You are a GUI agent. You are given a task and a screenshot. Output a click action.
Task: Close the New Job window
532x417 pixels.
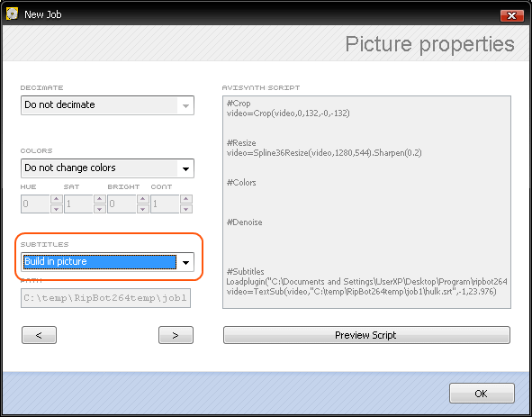(511, 15)
